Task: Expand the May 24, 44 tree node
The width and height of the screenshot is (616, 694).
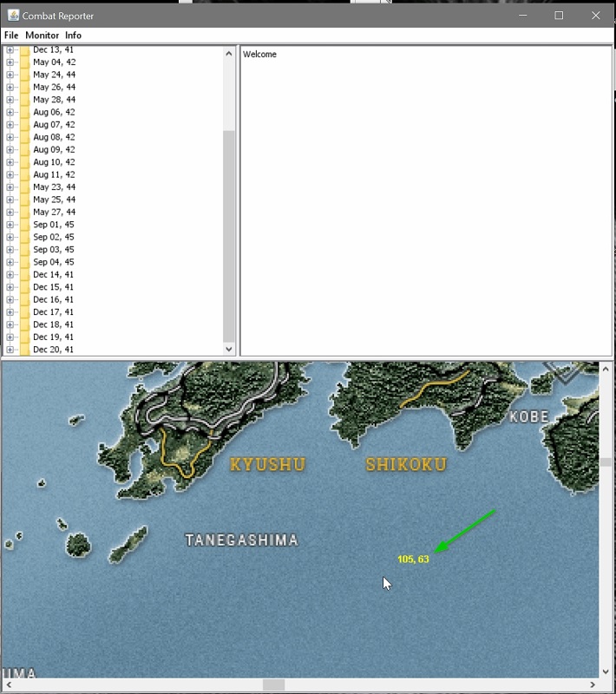Action: pos(10,75)
